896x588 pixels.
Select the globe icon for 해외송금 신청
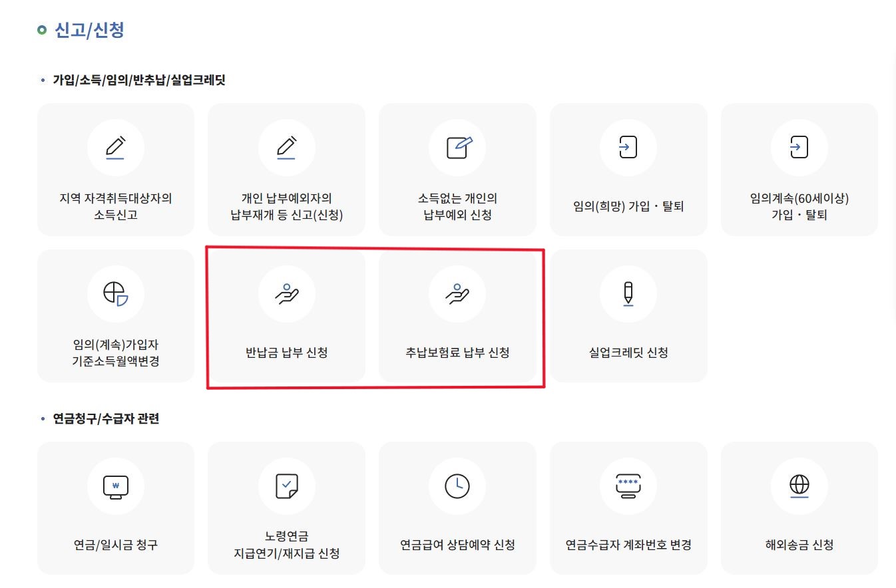pyautogui.click(x=799, y=486)
